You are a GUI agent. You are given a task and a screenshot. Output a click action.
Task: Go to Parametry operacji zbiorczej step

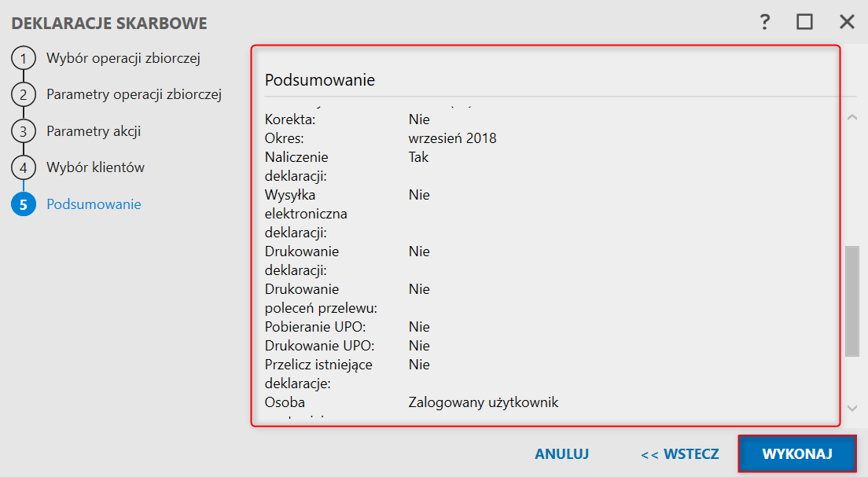(x=134, y=94)
